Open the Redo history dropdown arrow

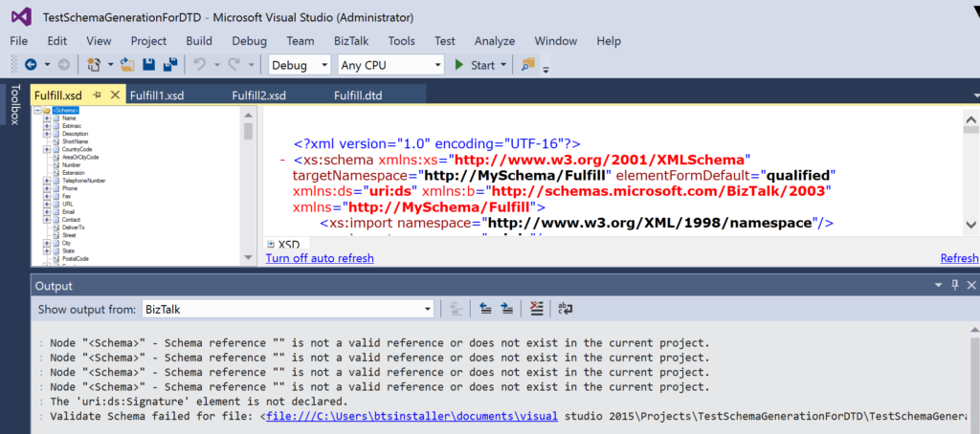251,65
